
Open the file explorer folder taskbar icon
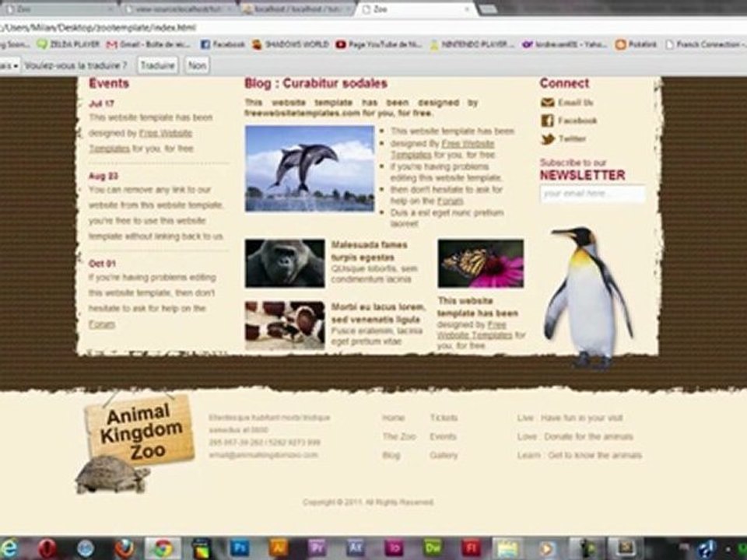(x=508, y=548)
